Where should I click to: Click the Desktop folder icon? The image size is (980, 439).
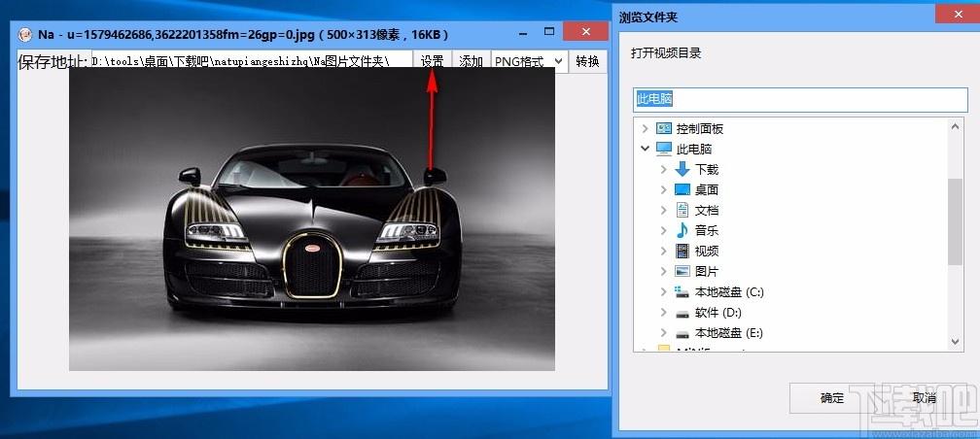(x=682, y=189)
